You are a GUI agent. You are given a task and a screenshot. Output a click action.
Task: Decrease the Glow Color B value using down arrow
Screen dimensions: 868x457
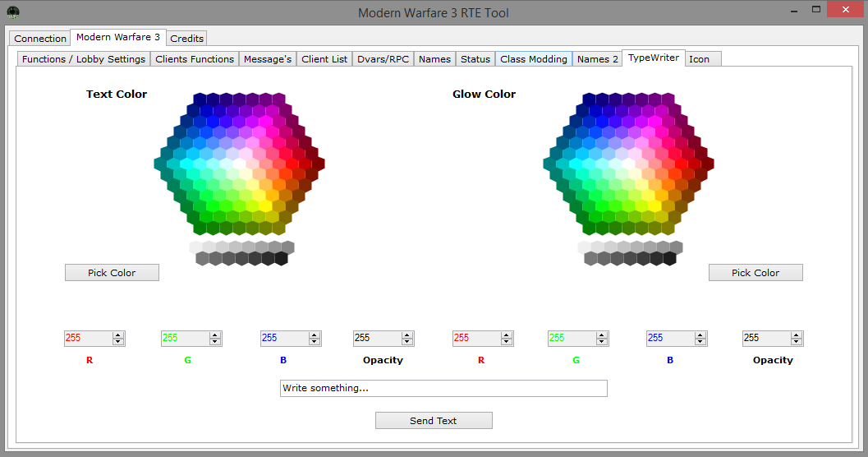click(700, 342)
